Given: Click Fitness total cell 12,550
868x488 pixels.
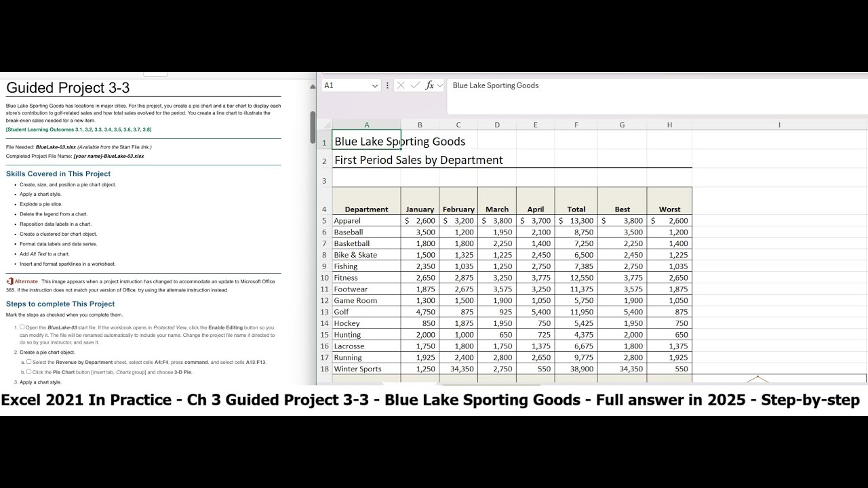Looking at the screenshot, I should pos(576,278).
